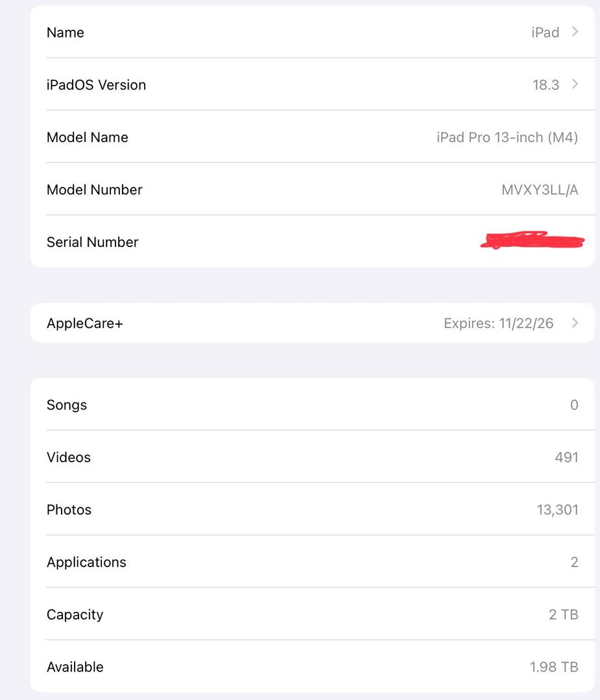Screen dimensions: 600x700
Task: Tap the Photos count 13,301
Action: pos(557,510)
